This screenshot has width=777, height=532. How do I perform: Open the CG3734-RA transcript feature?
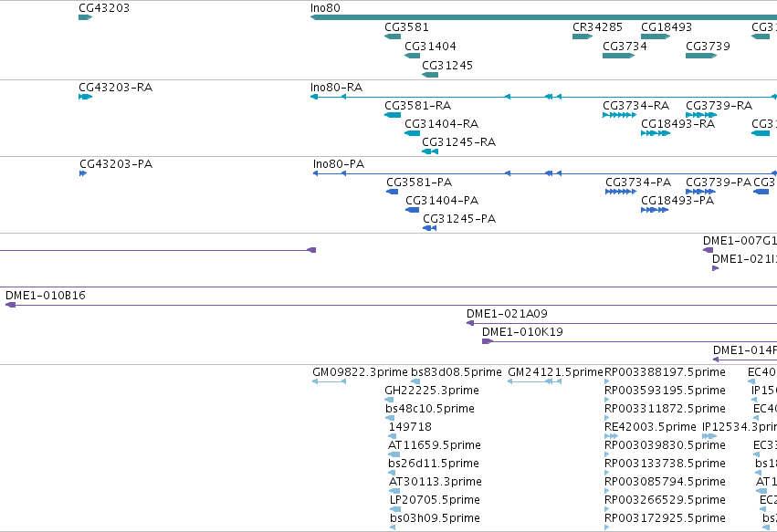619,115
